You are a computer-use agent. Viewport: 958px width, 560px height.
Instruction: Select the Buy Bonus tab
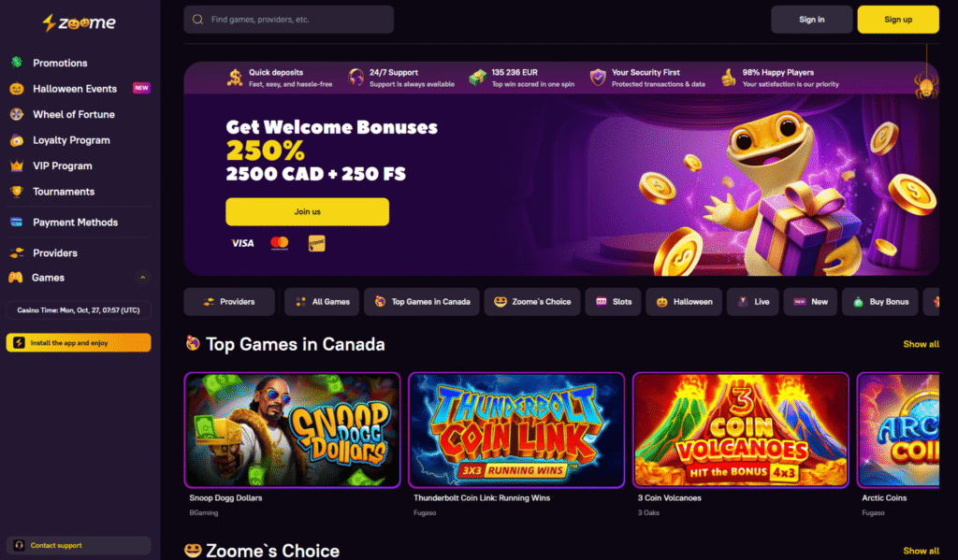[879, 302]
